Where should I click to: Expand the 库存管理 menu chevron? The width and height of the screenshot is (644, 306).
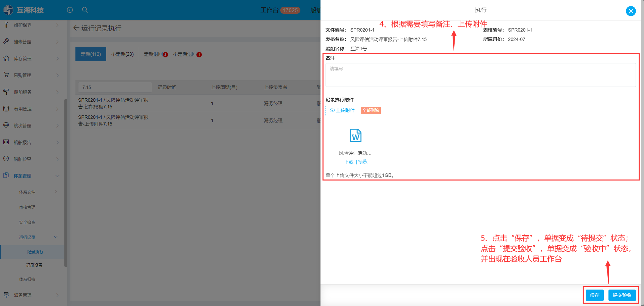pyautogui.click(x=57, y=58)
